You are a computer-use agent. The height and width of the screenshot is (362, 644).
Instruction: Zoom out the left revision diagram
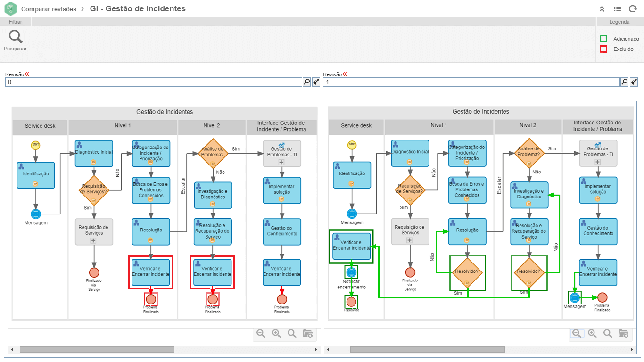click(261, 334)
